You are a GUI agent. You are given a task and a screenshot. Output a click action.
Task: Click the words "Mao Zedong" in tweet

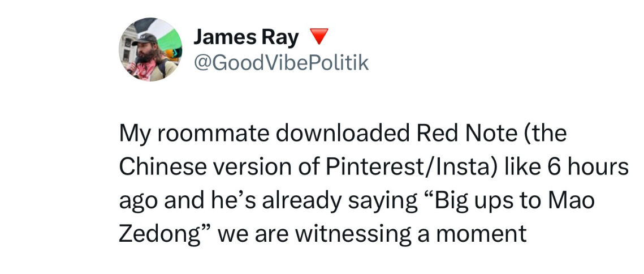pos(568,200)
